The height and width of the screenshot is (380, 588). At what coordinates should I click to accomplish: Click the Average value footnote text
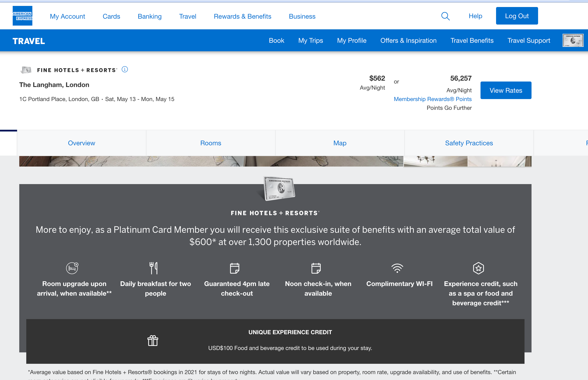272,375
